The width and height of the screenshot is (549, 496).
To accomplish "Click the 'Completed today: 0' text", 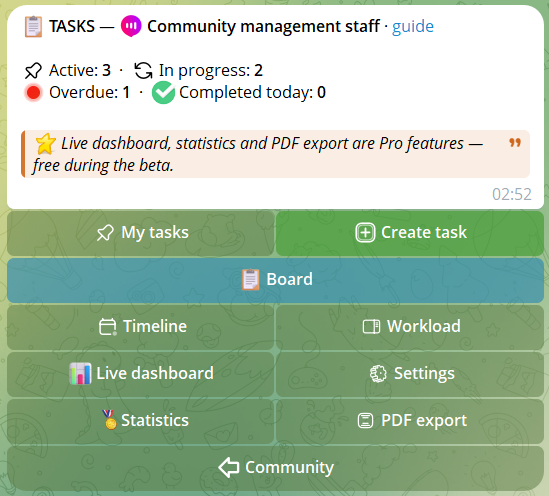I will coord(252,93).
